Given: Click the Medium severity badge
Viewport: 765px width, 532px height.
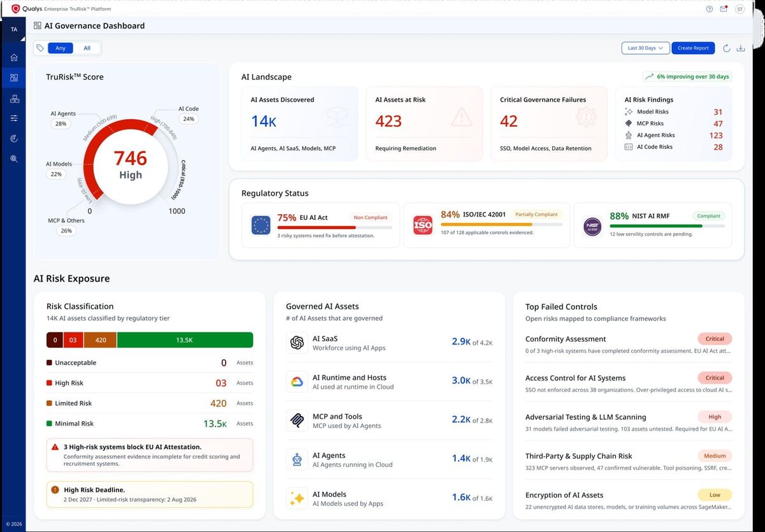Looking at the screenshot, I should pyautogui.click(x=715, y=456).
